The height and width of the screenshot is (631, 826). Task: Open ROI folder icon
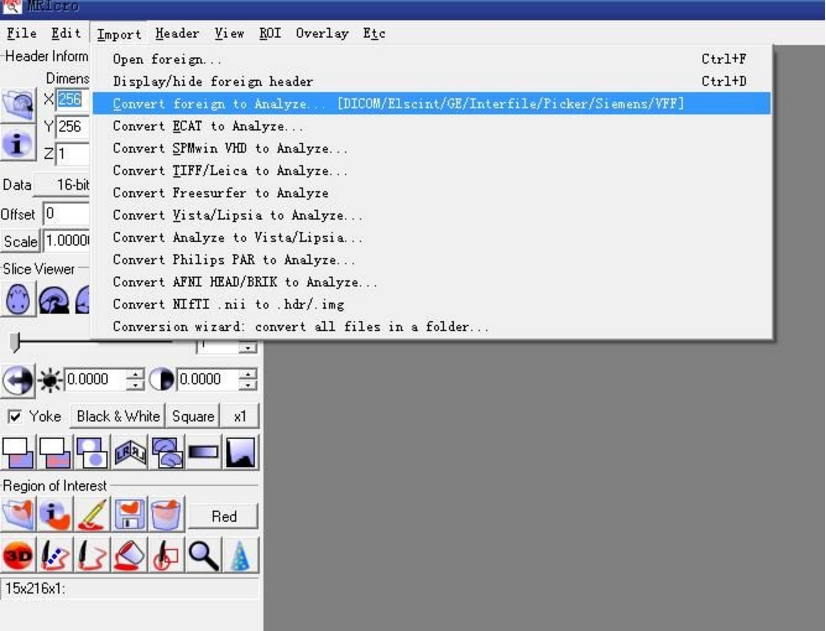coord(18,515)
